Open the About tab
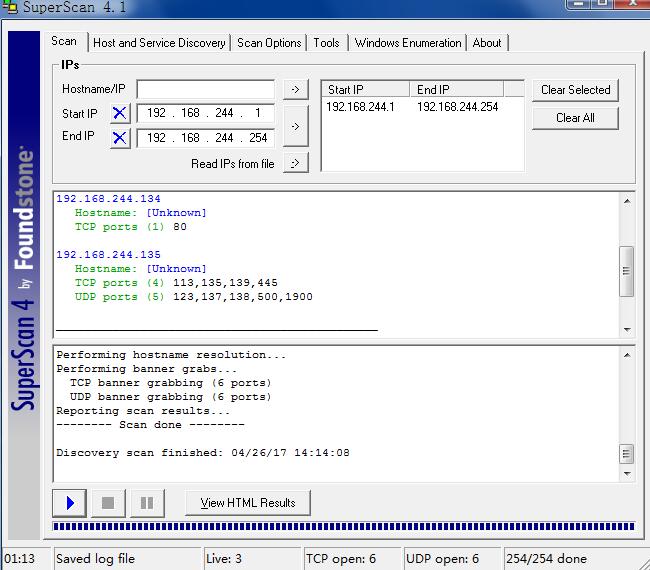Screen dimensions: 650x570 pyautogui.click(x=487, y=43)
